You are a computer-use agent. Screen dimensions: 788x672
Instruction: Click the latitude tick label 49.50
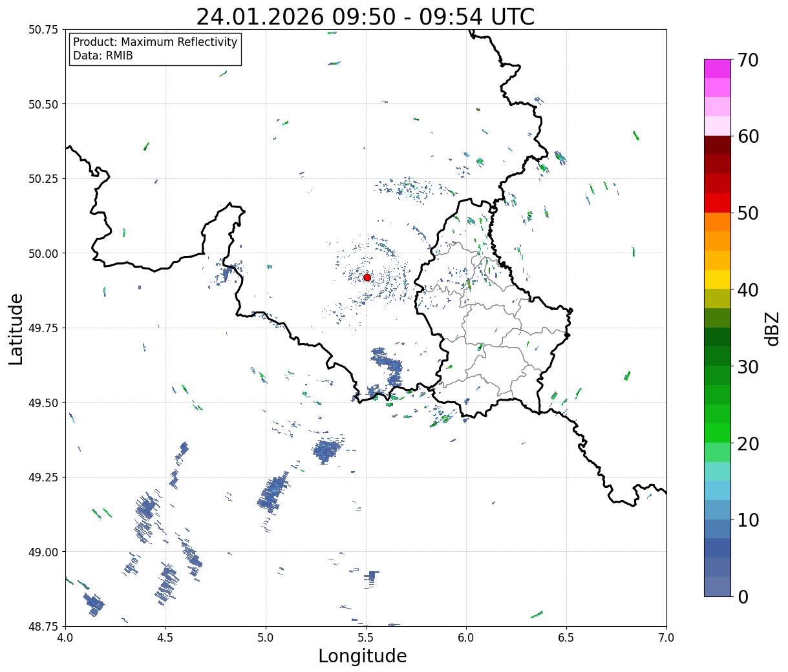point(43,403)
